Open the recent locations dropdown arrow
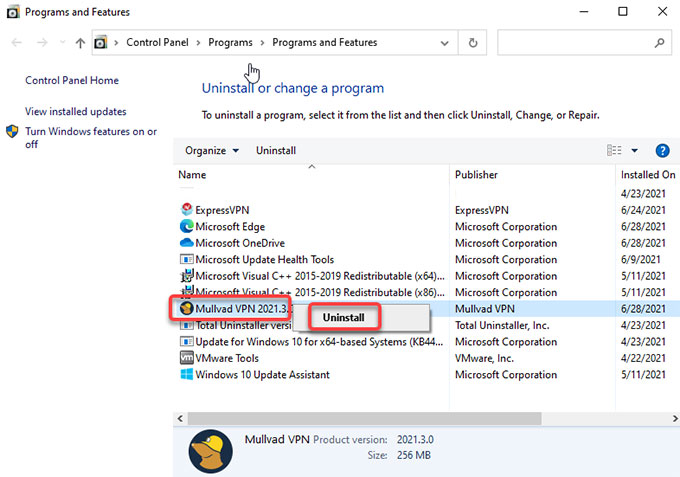 coord(62,42)
